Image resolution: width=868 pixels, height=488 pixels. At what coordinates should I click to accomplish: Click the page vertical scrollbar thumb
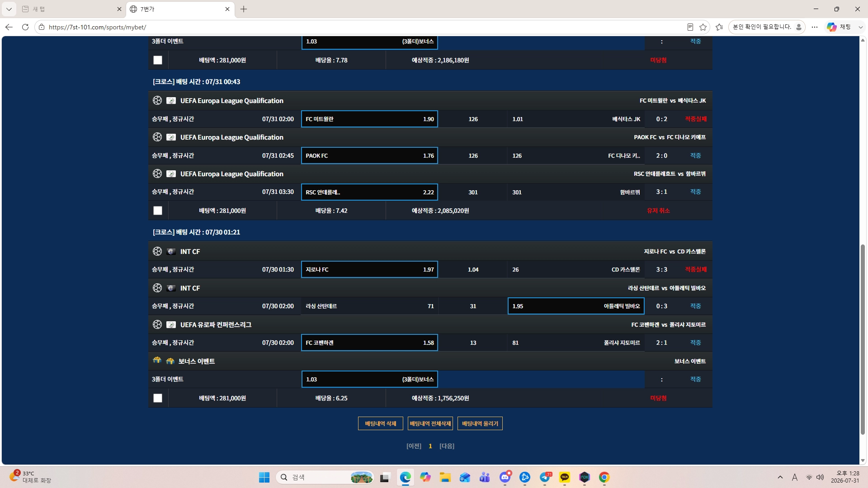(x=863, y=339)
